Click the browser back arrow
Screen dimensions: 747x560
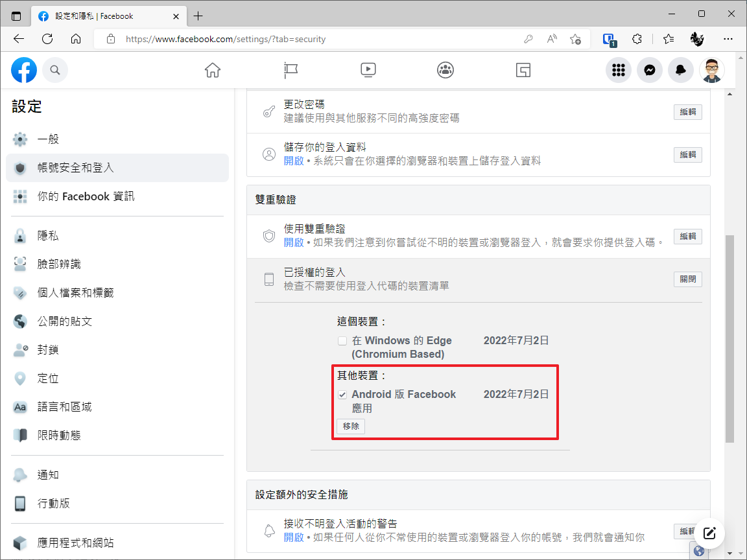(x=19, y=39)
